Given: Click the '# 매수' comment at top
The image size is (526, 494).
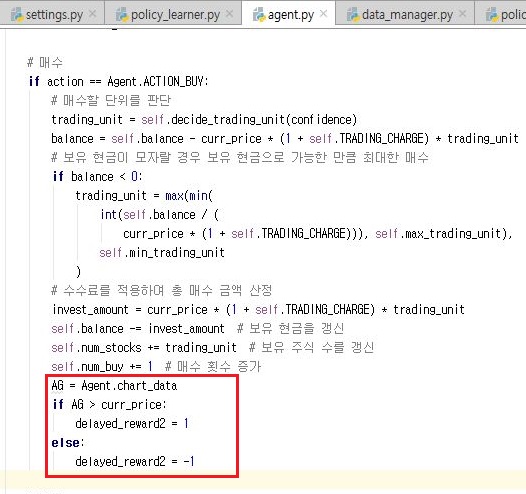Looking at the screenshot, I should click(x=45, y=63).
